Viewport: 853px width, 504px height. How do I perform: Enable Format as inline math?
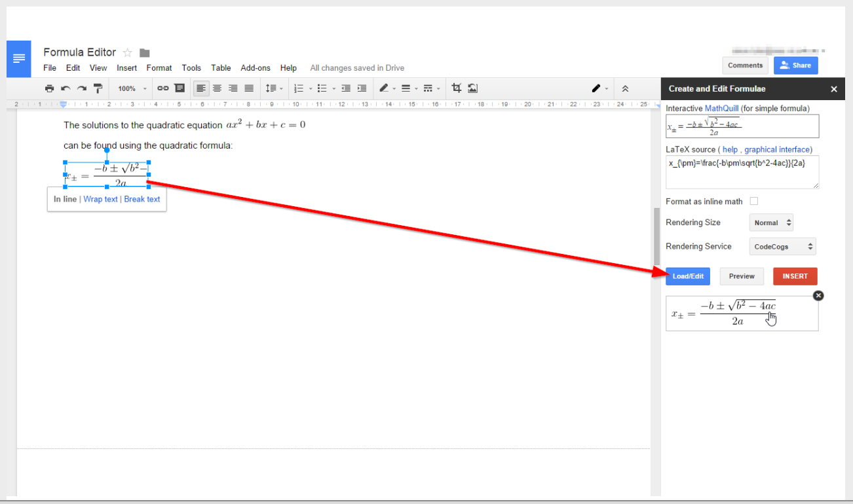click(x=753, y=202)
